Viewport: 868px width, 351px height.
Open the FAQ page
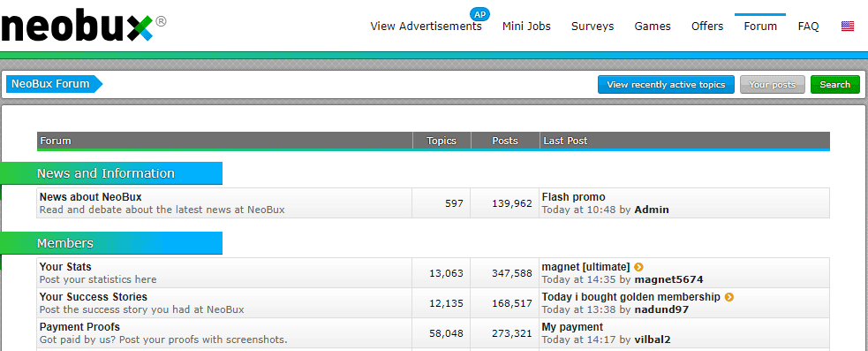pyautogui.click(x=808, y=26)
